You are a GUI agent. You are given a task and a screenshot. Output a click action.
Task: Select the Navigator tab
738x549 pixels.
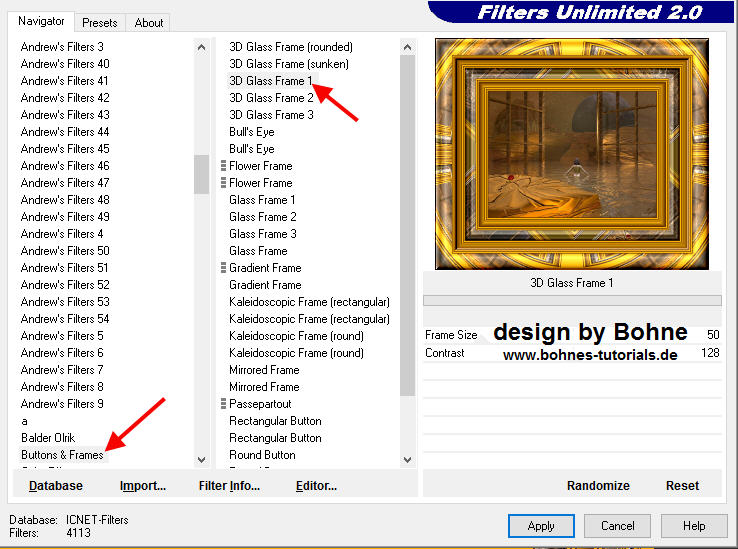click(x=41, y=21)
